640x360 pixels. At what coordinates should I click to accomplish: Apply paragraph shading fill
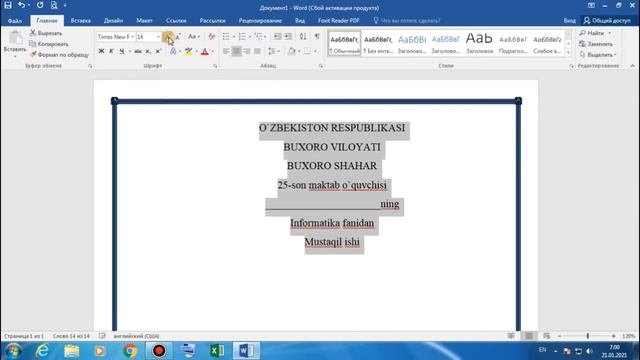tap(291, 51)
